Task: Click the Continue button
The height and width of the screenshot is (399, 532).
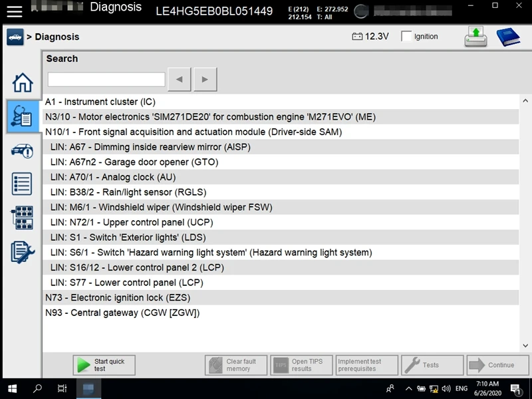Action: click(497, 365)
